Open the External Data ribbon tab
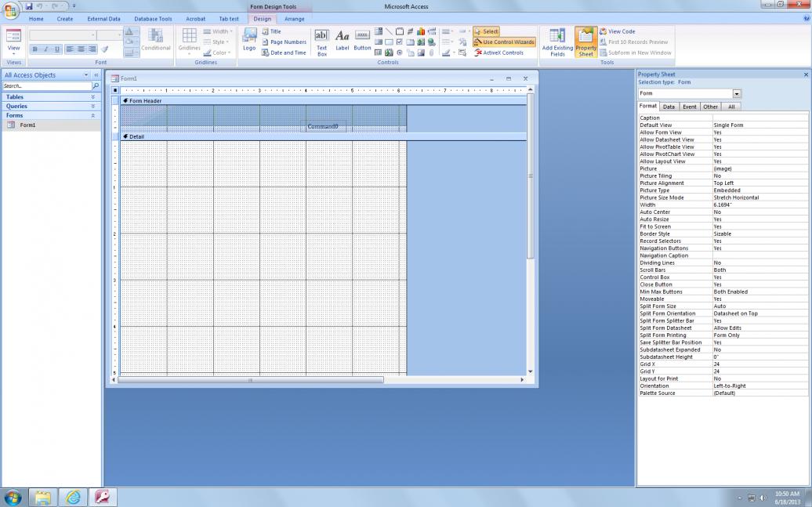Screen dimensions: 812x507 103,19
